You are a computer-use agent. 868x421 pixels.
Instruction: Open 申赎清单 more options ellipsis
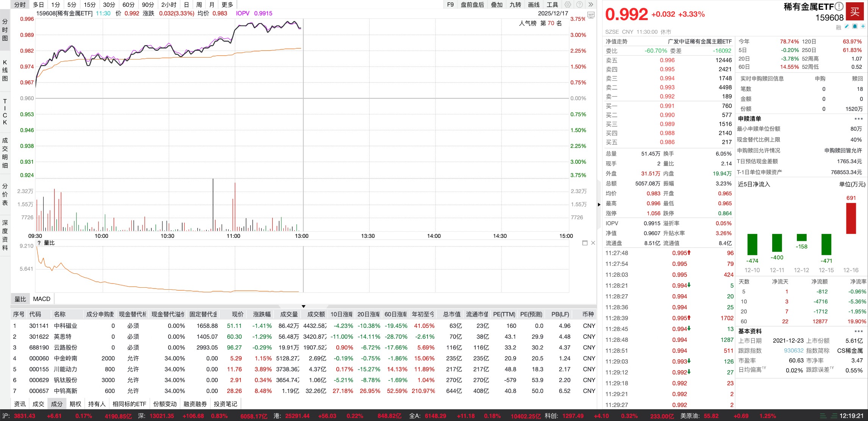pos(858,119)
